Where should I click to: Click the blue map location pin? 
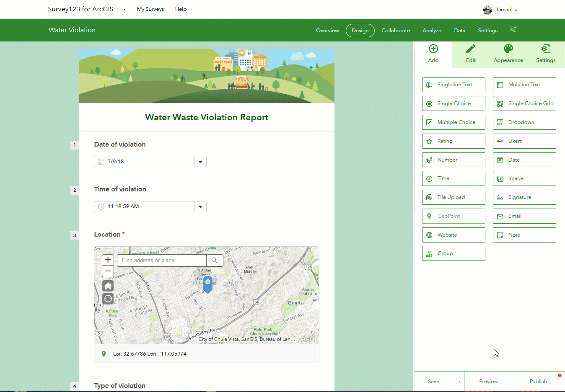[x=207, y=284]
